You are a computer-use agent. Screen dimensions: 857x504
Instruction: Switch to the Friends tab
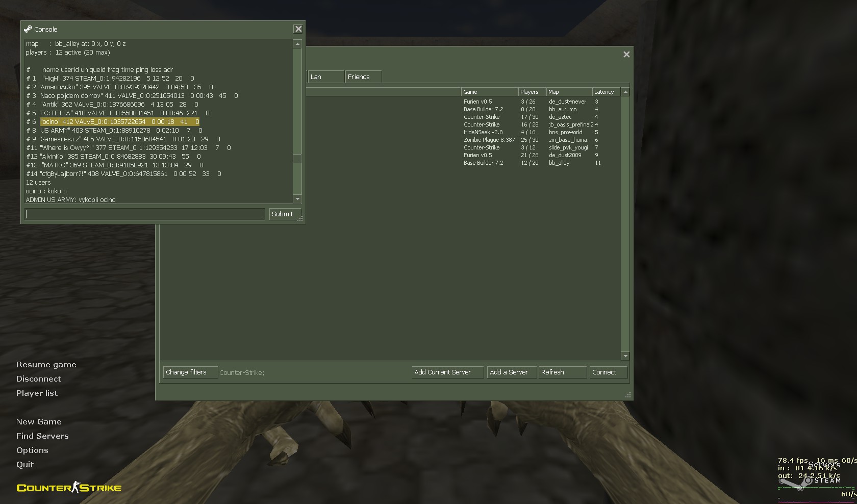pyautogui.click(x=363, y=77)
